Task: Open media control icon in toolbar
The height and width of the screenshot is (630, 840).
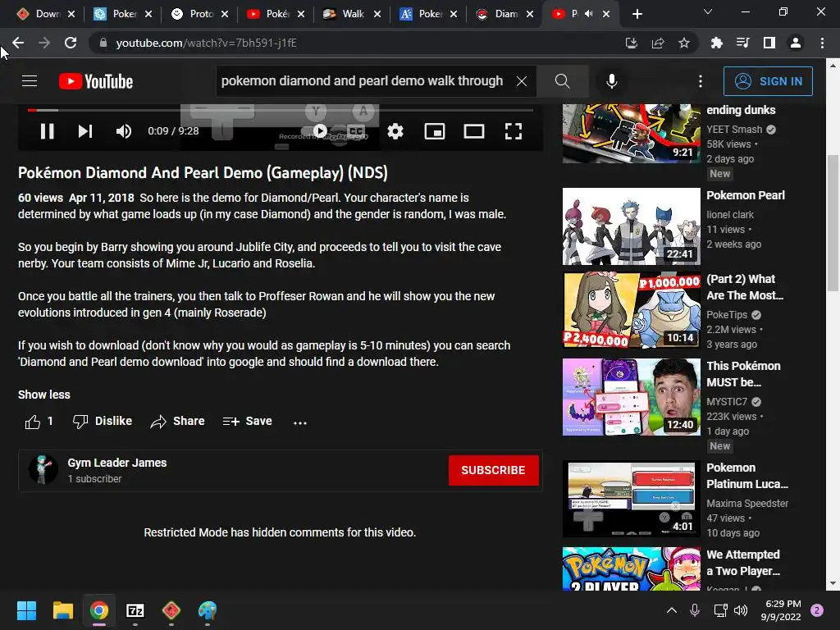Action: pos(742,43)
